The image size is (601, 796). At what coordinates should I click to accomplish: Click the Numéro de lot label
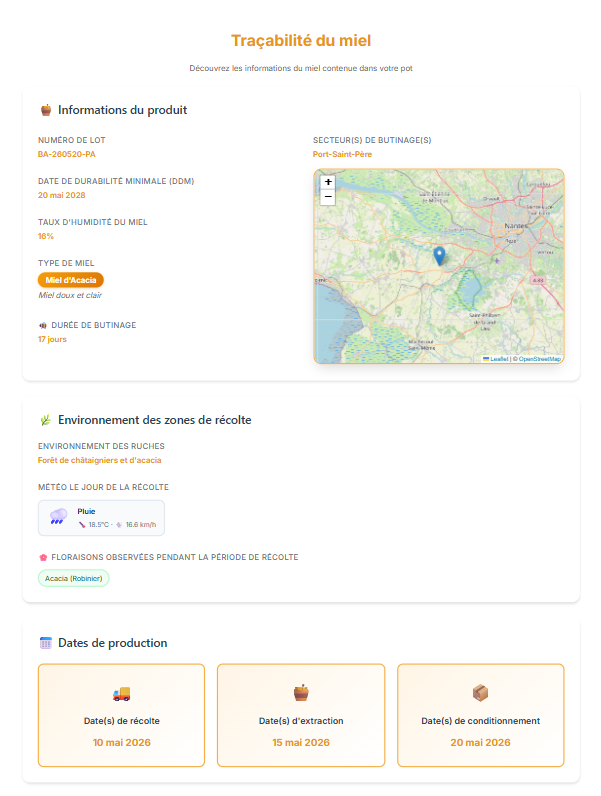point(72,141)
